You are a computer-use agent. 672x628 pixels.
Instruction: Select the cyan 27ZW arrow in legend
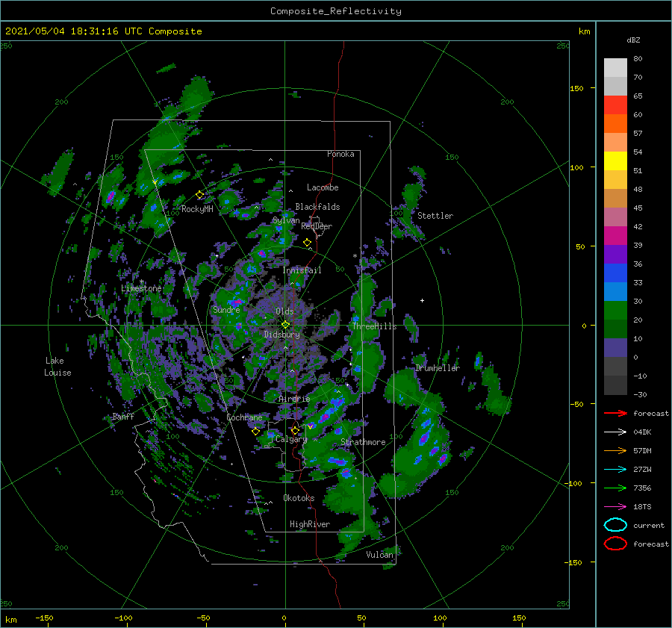(x=615, y=470)
